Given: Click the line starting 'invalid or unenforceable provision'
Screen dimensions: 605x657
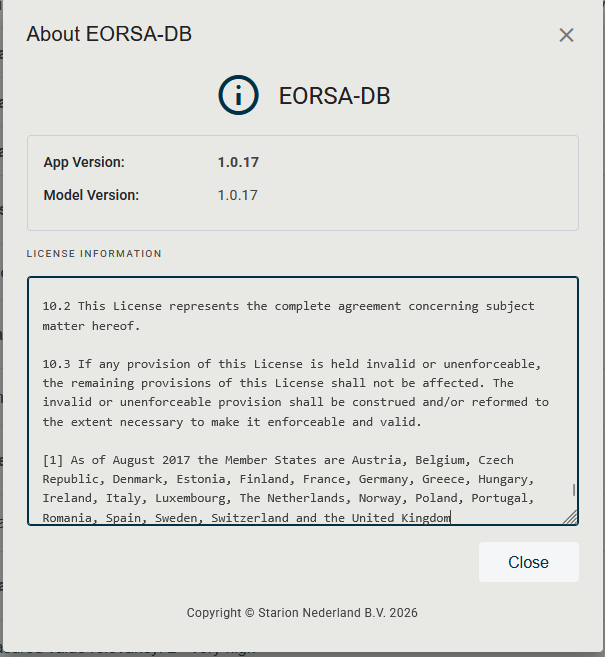Looking at the screenshot, I should pos(295,402).
